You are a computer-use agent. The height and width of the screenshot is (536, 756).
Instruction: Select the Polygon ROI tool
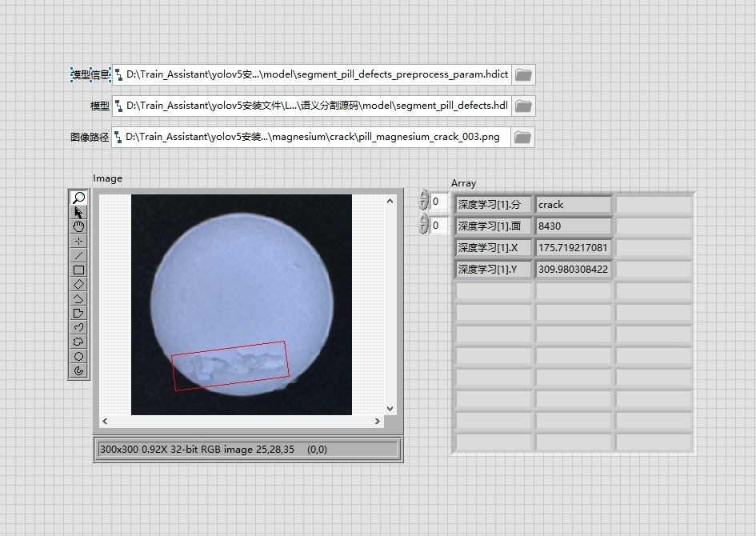[x=78, y=314]
